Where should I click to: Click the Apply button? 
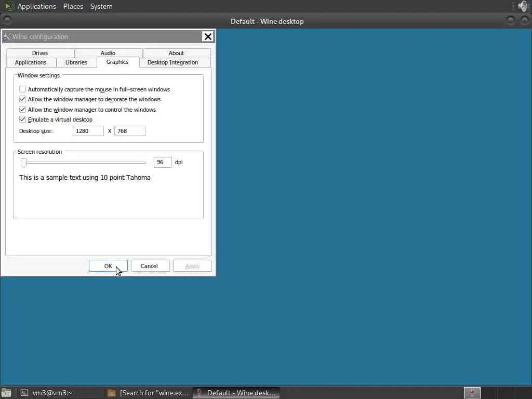click(192, 266)
